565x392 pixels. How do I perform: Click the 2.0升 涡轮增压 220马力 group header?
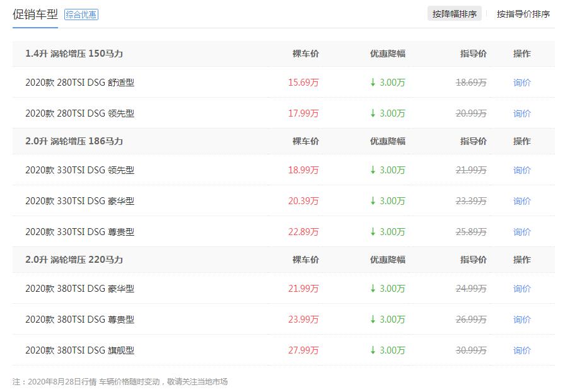(x=74, y=260)
